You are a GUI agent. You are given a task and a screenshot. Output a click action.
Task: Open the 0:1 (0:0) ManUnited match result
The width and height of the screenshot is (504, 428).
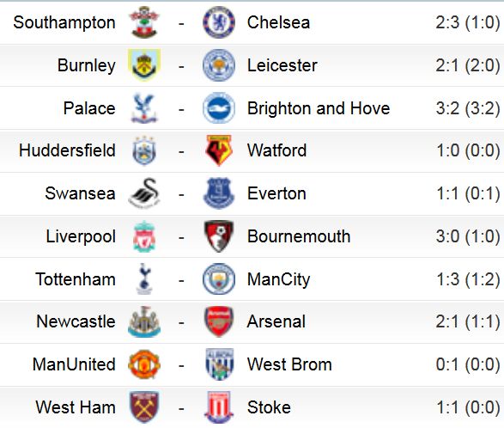(x=468, y=364)
